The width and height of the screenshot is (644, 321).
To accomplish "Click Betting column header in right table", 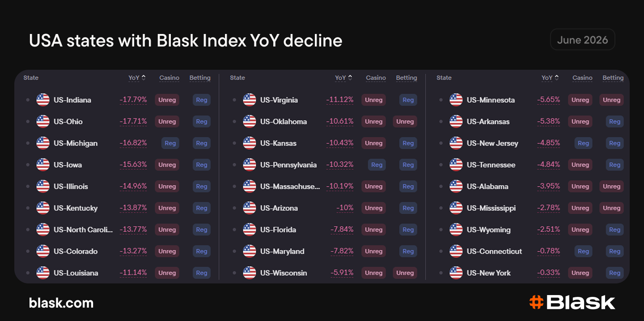I will coord(613,78).
